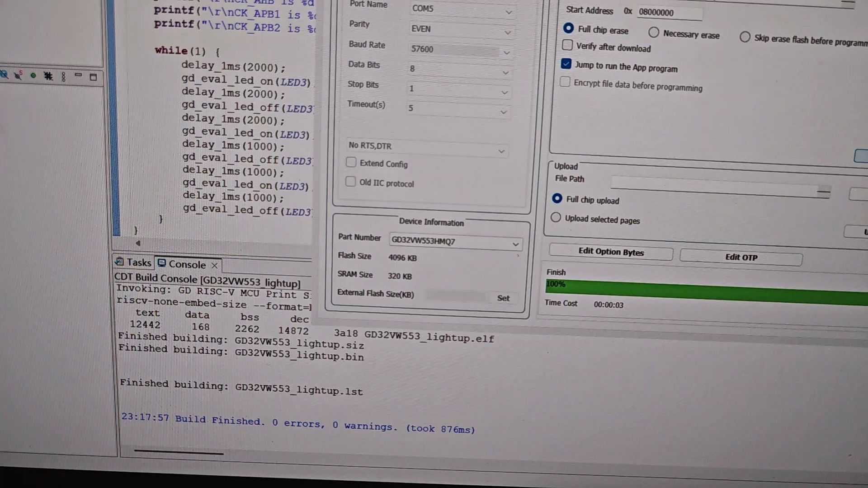868x488 pixels.
Task: Select the Necessary erase radio option
Action: tap(654, 33)
